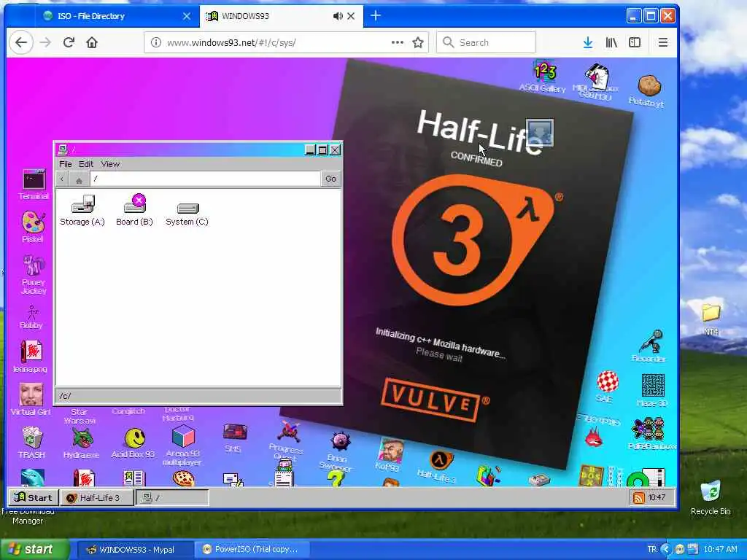Image resolution: width=747 pixels, height=560 pixels.
Task: Open the downloads arrow panel
Action: click(588, 42)
